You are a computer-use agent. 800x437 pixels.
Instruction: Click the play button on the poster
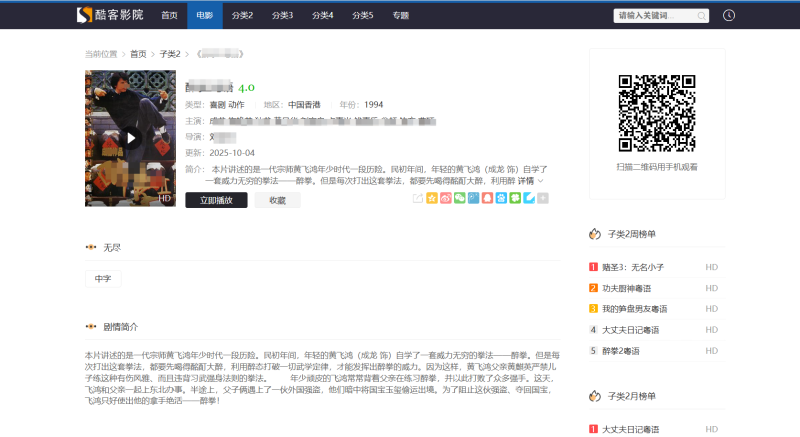131,138
